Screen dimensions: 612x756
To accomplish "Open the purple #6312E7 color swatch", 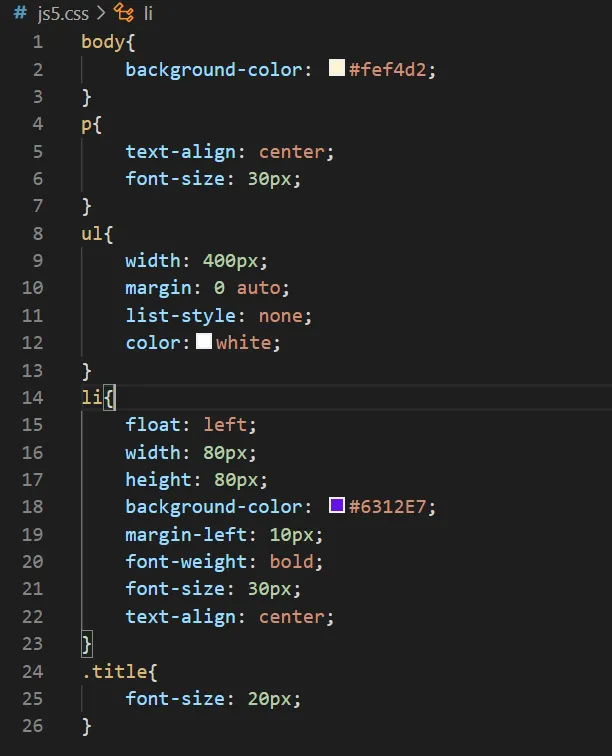I will coord(337,506).
